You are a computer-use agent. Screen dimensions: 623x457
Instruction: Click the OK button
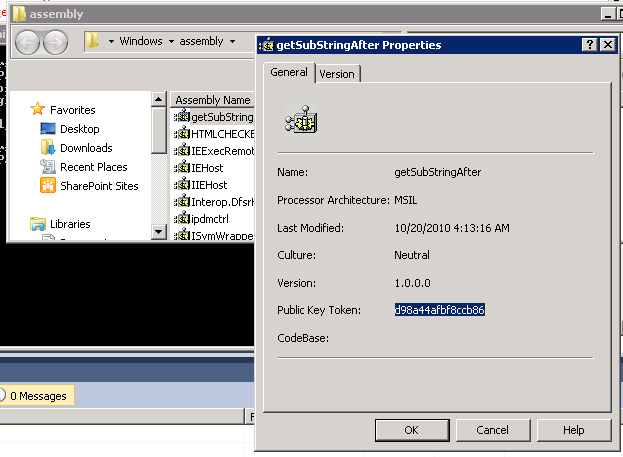(x=412, y=430)
